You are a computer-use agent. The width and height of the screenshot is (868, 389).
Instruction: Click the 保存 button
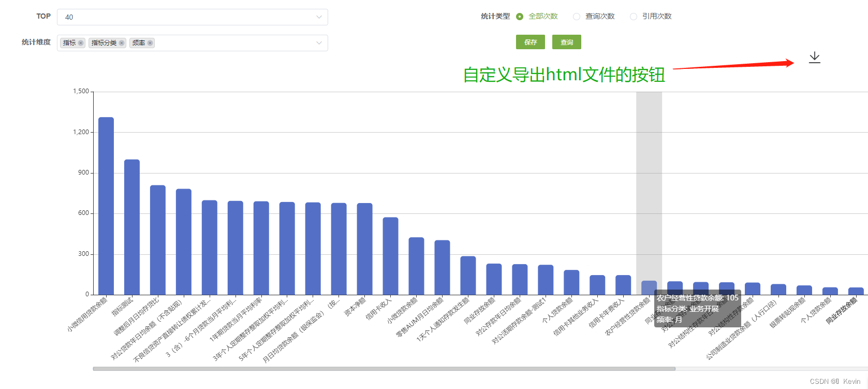tap(531, 42)
